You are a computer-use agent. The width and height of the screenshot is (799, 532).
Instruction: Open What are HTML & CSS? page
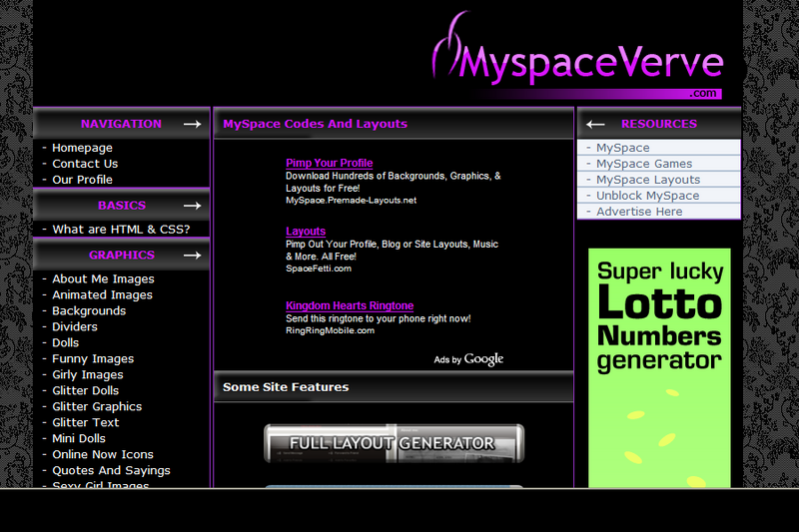coord(121,230)
